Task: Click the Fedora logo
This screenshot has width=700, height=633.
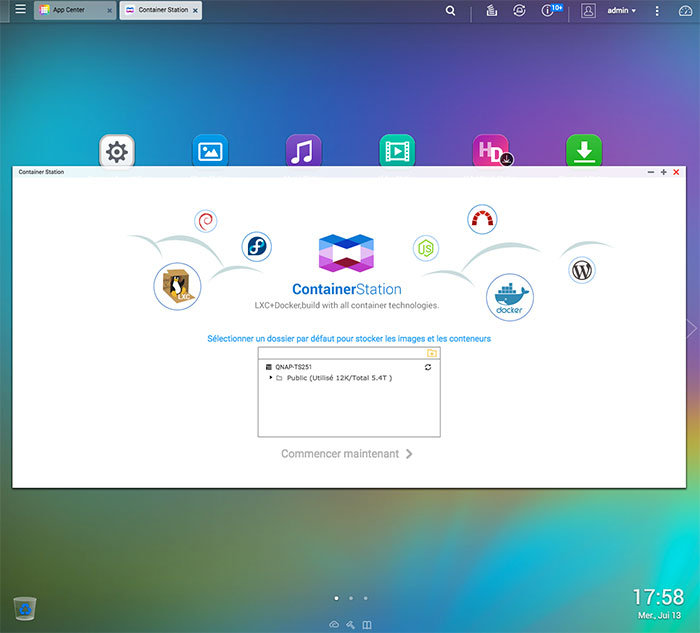Action: (x=257, y=246)
